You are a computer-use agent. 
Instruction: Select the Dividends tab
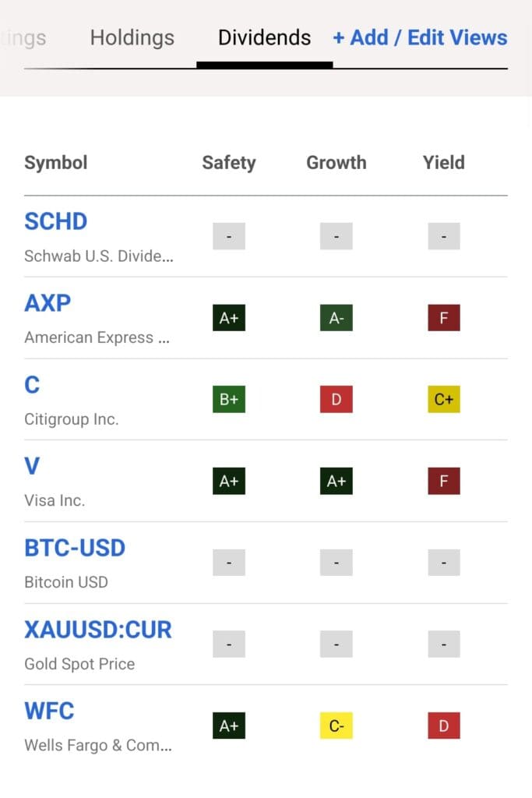(264, 37)
